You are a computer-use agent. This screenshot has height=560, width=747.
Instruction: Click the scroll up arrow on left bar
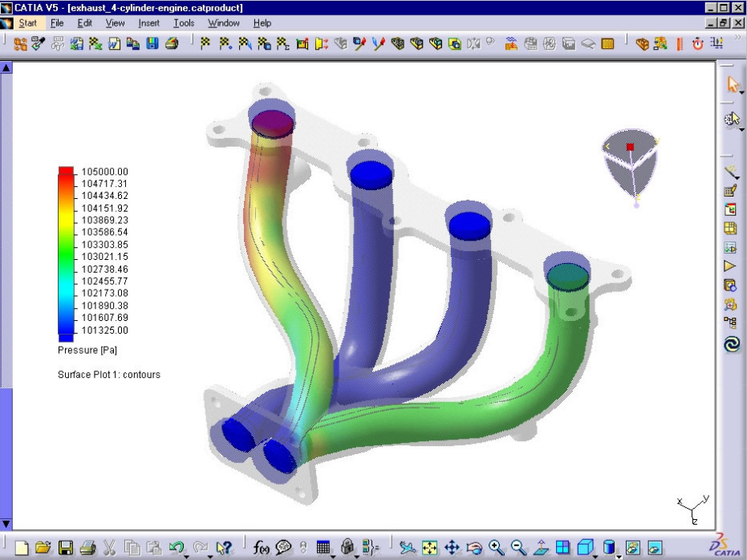[x=6, y=68]
